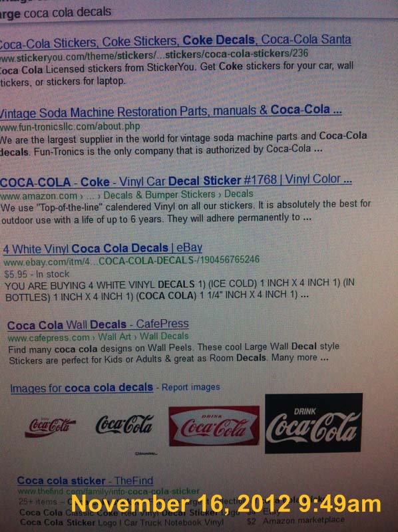Click the Report images link
This screenshot has height=532, width=398.
pos(190,387)
